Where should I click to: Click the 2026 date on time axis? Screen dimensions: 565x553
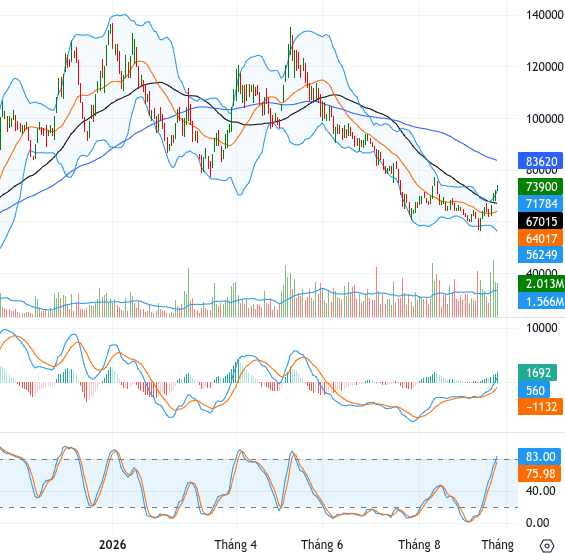[x=112, y=544]
